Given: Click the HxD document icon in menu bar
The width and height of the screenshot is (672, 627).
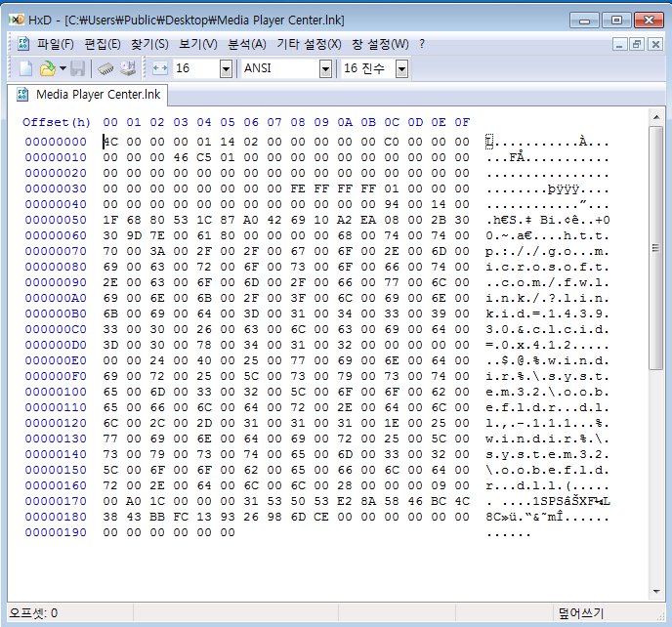Looking at the screenshot, I should click(x=23, y=43).
